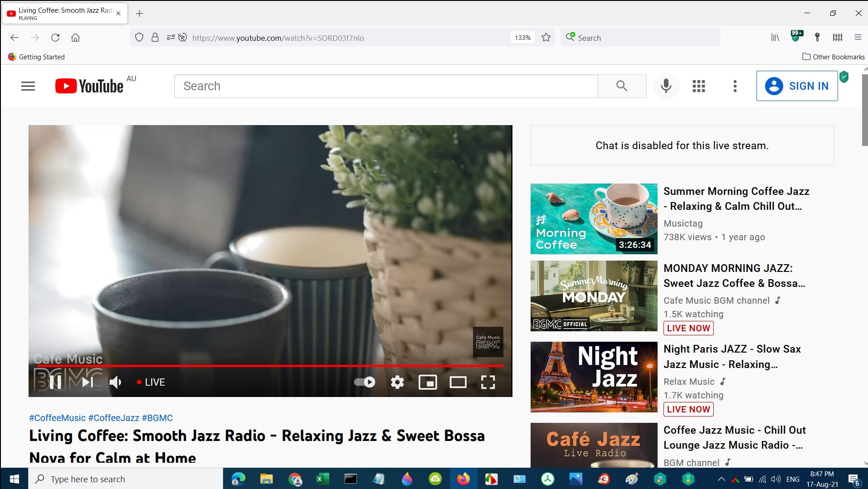This screenshot has height=489, width=868.
Task: Close the Living Coffee tab
Action: [118, 14]
